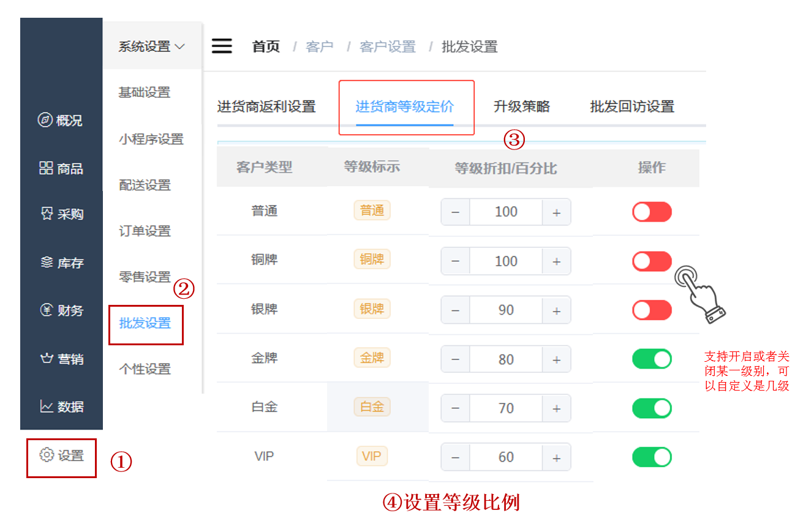Click the 批发设置 breadcrumb text
Viewport: 798px width, 532px height.
tap(470, 47)
